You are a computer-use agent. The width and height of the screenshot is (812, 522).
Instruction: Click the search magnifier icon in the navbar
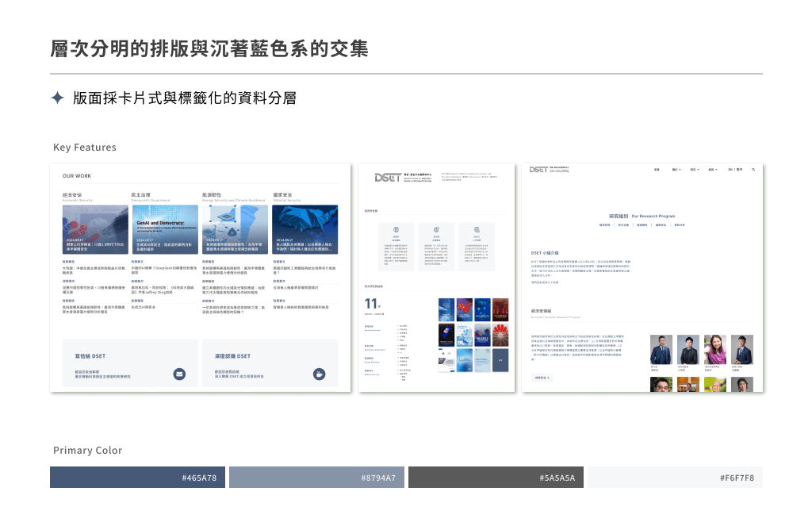753,170
